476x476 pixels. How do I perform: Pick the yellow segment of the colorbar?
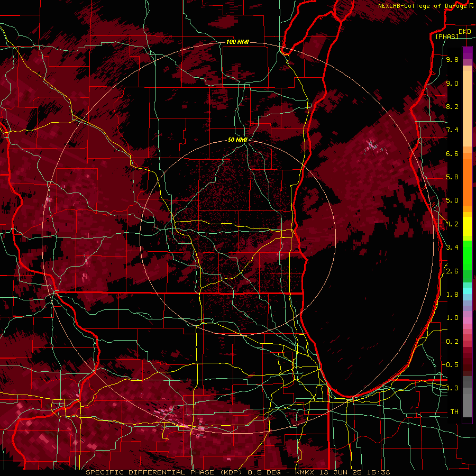(x=467, y=226)
